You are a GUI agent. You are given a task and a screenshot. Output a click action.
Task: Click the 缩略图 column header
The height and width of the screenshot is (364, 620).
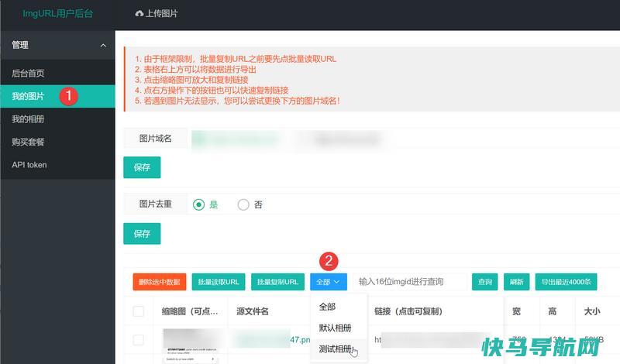190,311
